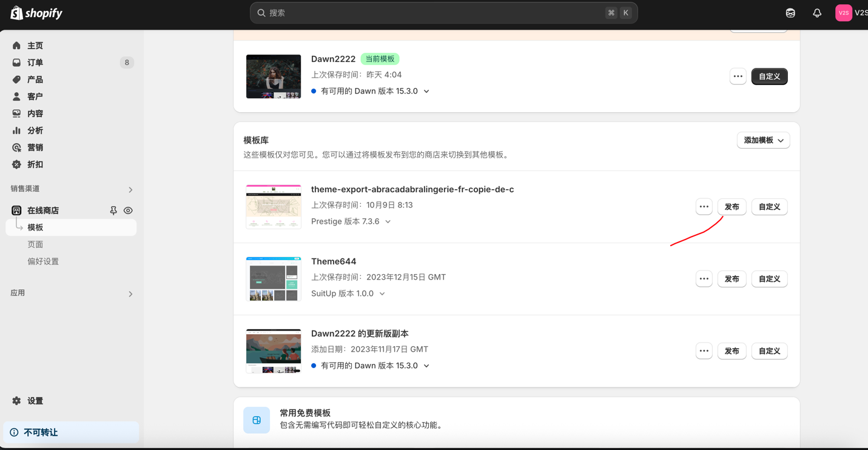This screenshot has width=868, height=450.
Task: Expand the Prestige 版本 7.3.6 dropdown
Action: [x=388, y=222]
